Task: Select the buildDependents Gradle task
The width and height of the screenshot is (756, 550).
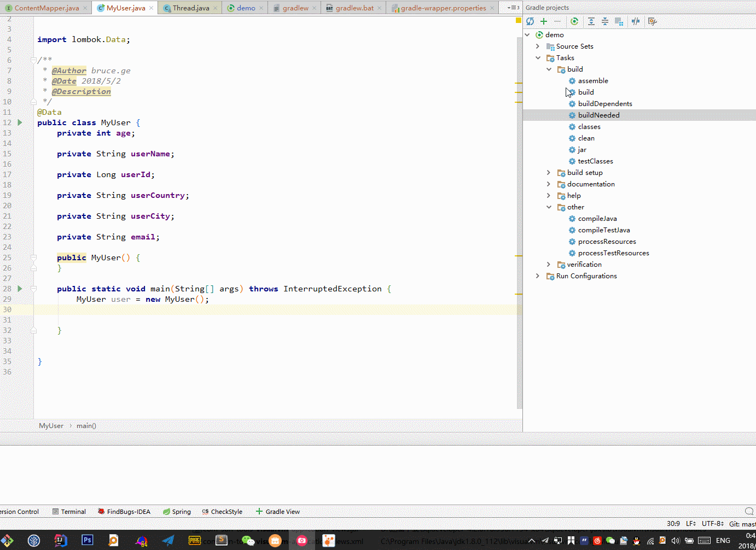Action: click(604, 104)
